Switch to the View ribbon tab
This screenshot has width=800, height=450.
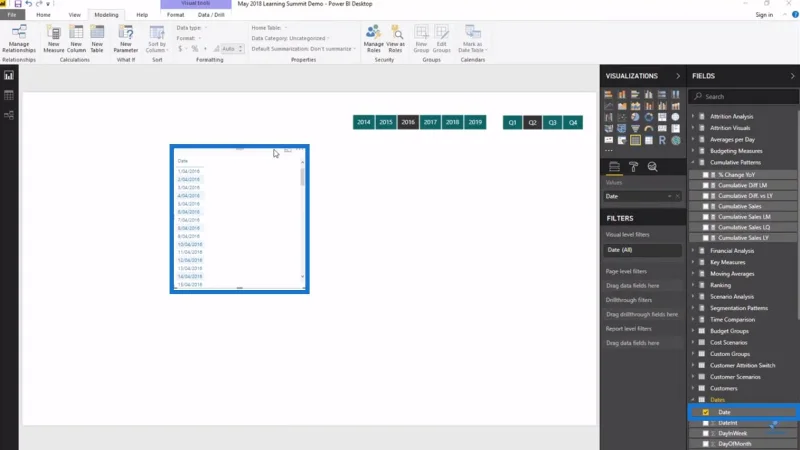tap(74, 15)
